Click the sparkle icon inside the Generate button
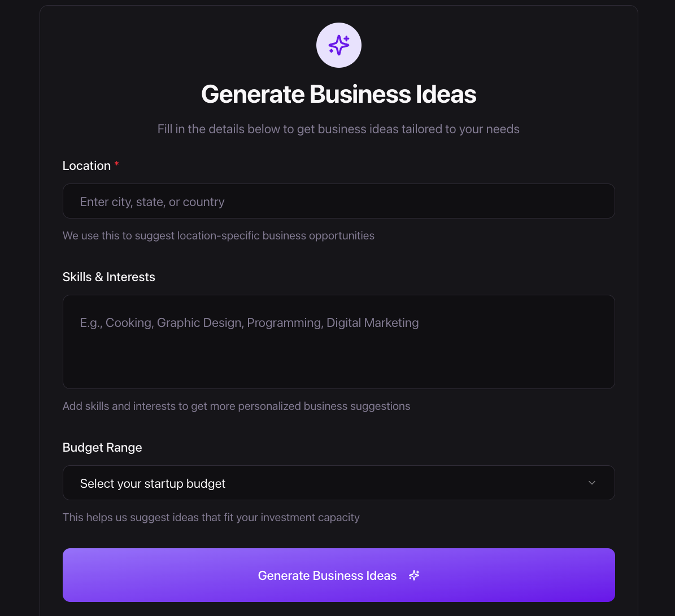Image resolution: width=675 pixels, height=616 pixels. pos(414,575)
